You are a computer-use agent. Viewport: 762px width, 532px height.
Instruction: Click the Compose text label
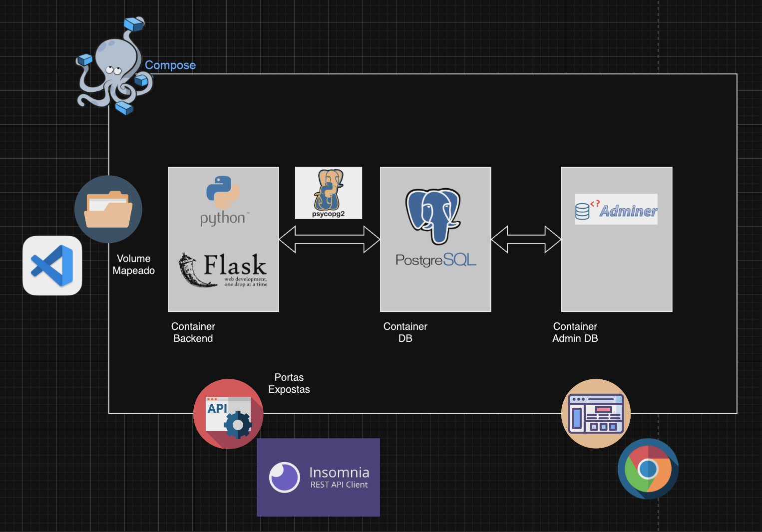[x=170, y=65]
